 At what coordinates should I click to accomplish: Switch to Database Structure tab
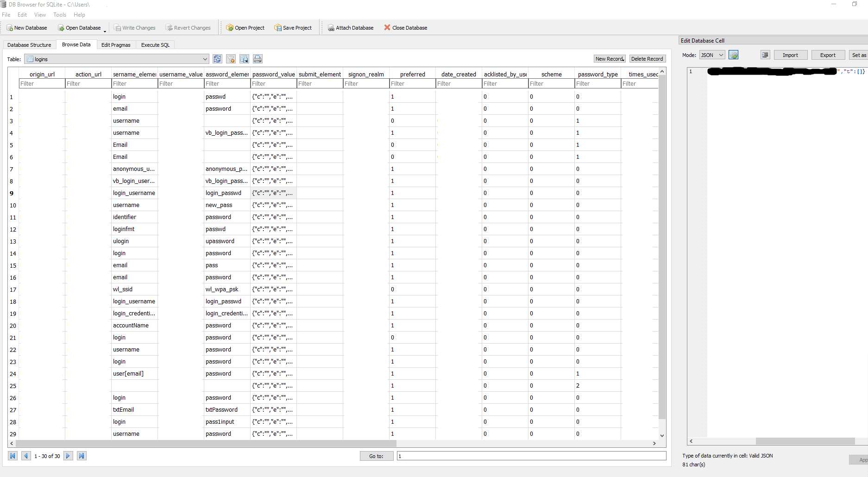[29, 45]
